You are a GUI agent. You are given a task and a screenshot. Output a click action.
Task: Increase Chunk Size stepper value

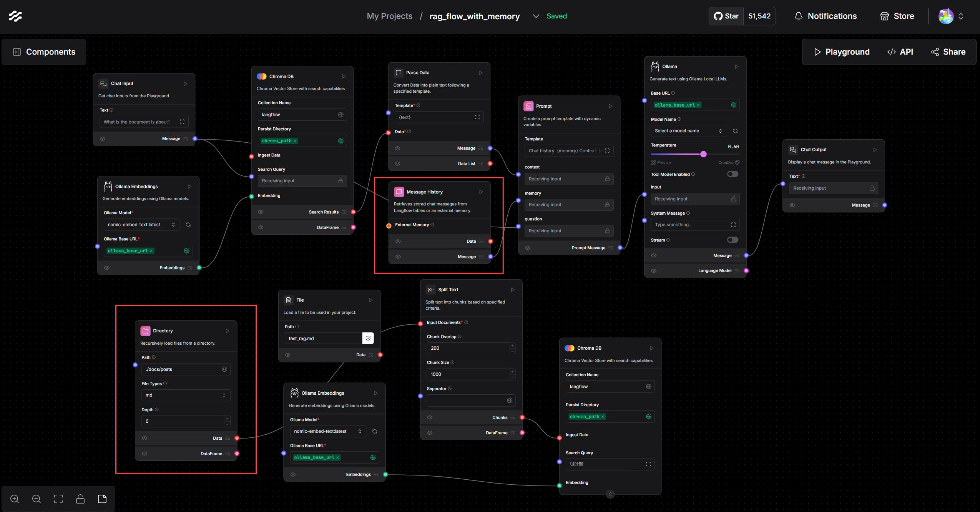(512, 372)
